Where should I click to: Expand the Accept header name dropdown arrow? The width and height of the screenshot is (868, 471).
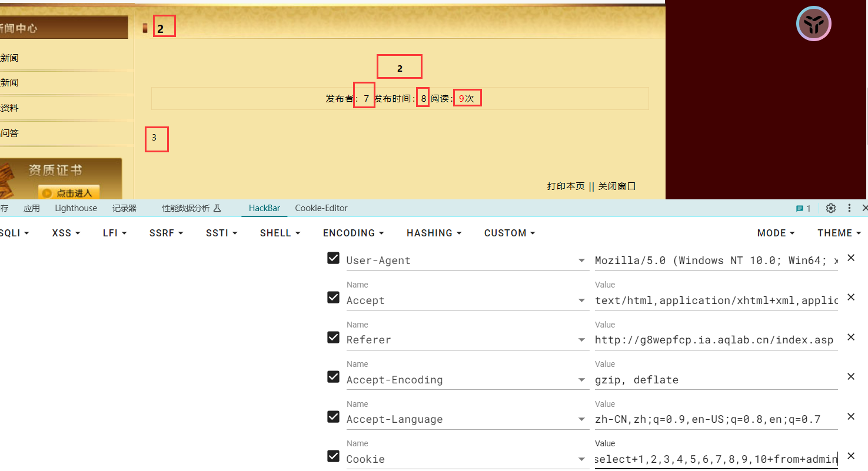point(581,301)
